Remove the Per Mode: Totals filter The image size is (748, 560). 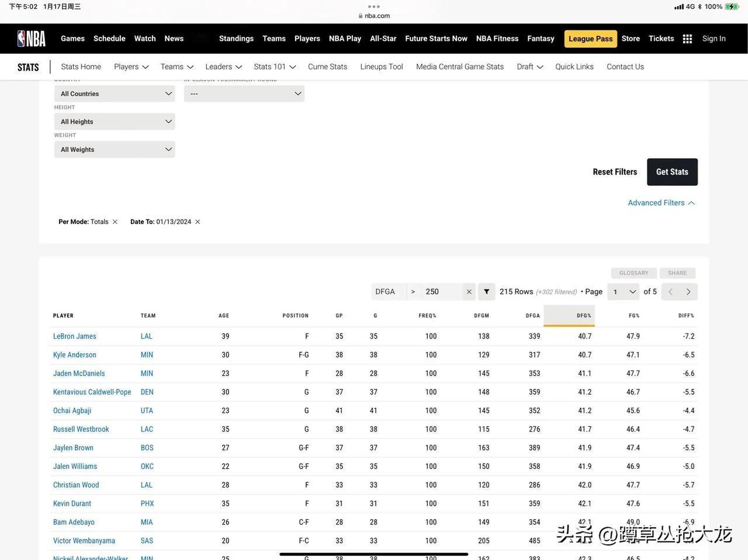coord(115,222)
